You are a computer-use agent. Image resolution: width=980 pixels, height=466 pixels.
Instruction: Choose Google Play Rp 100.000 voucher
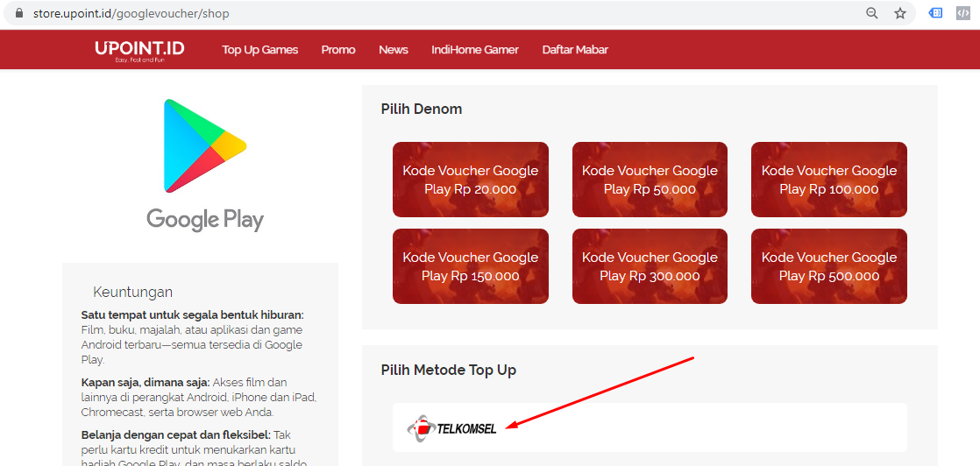point(828,180)
